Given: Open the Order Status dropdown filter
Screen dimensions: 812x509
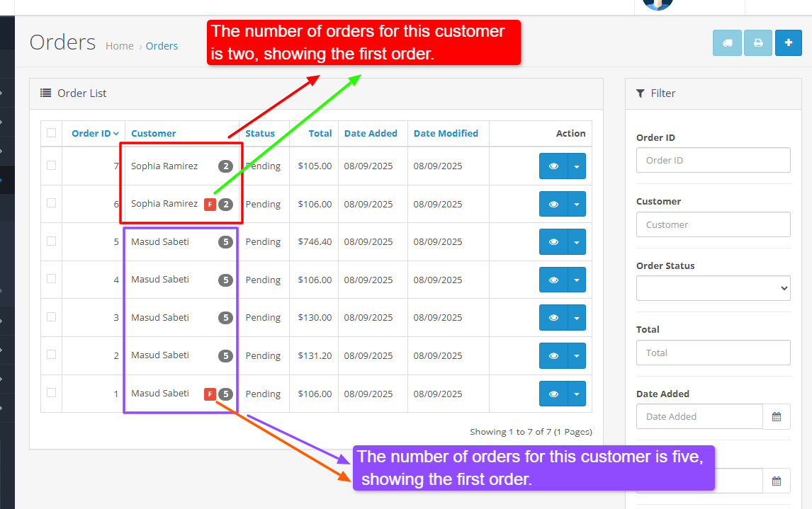Looking at the screenshot, I should (x=713, y=288).
